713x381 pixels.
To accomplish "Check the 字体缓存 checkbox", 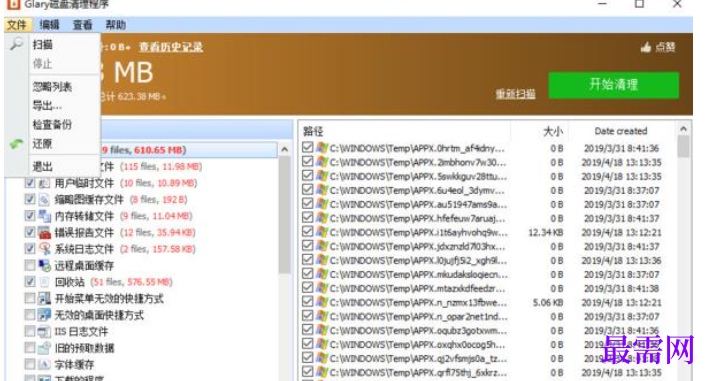I will (30, 365).
